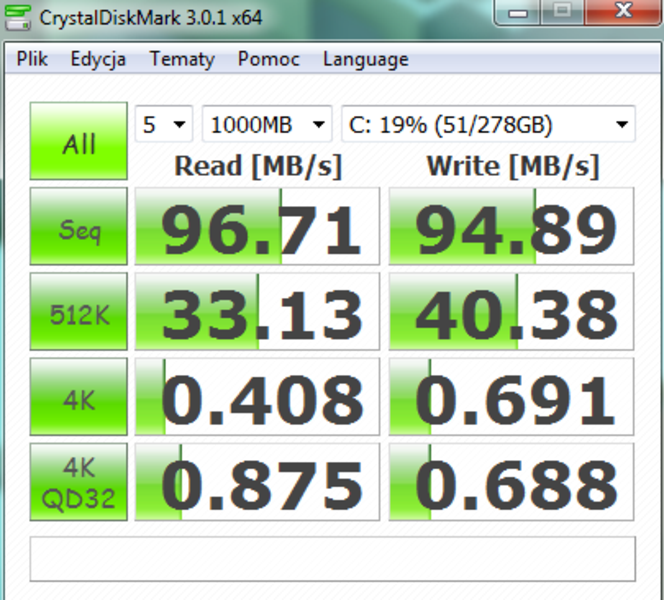Expand the C: drive selection dropdown
The height and width of the screenshot is (600, 664).
pyautogui.click(x=488, y=124)
